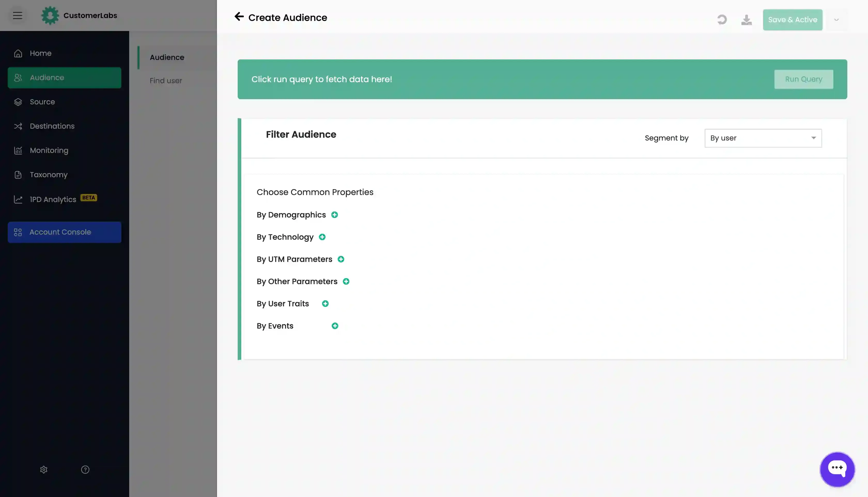Click the Run Query button
868x497 pixels.
[803, 79]
